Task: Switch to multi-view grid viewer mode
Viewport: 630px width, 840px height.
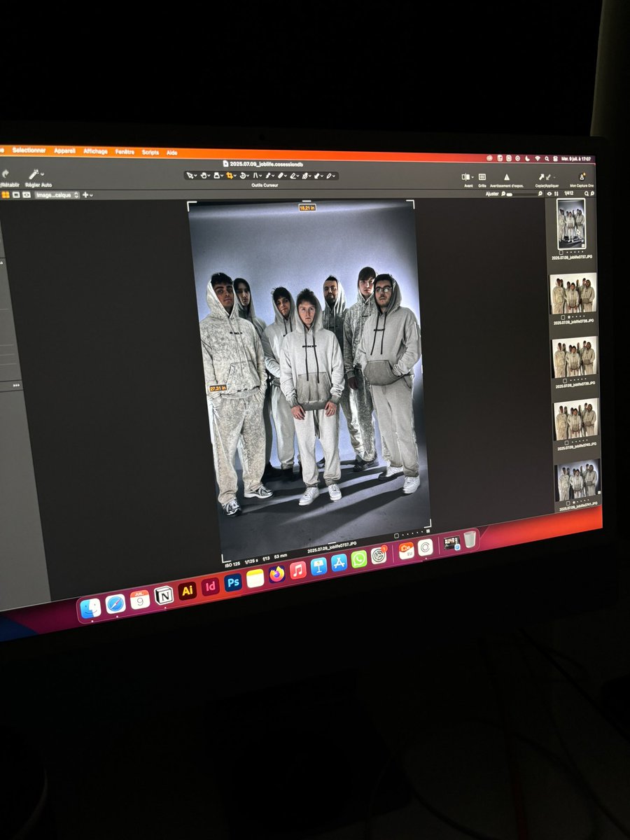Action: (x=5, y=195)
